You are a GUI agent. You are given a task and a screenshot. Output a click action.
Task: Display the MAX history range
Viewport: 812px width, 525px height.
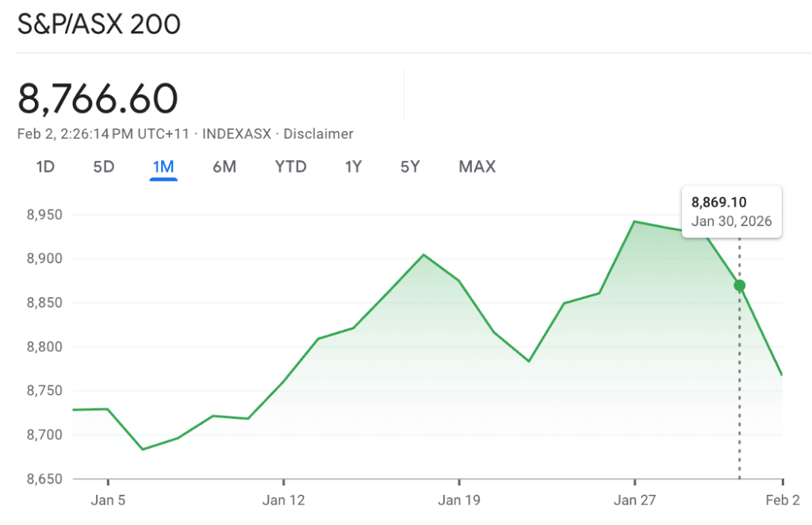(x=477, y=167)
